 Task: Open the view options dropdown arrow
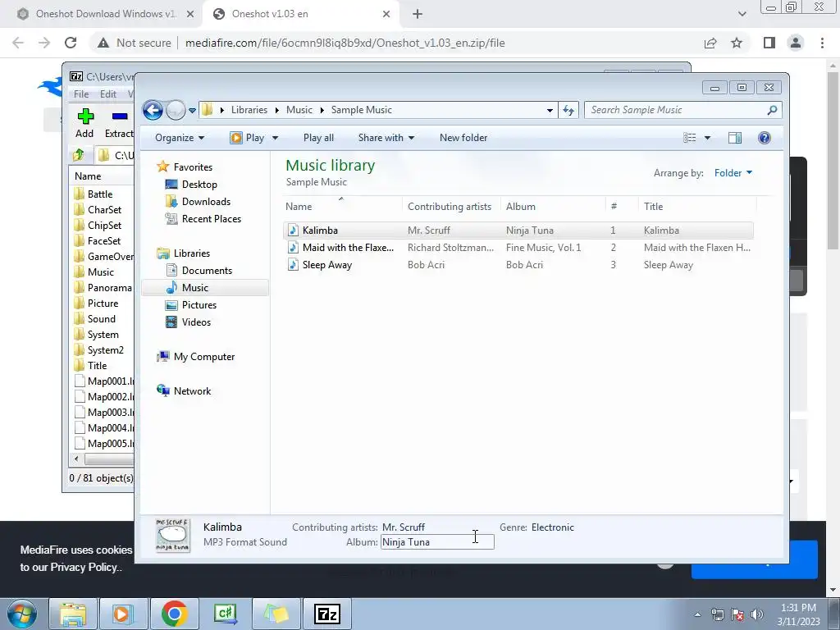coord(707,138)
